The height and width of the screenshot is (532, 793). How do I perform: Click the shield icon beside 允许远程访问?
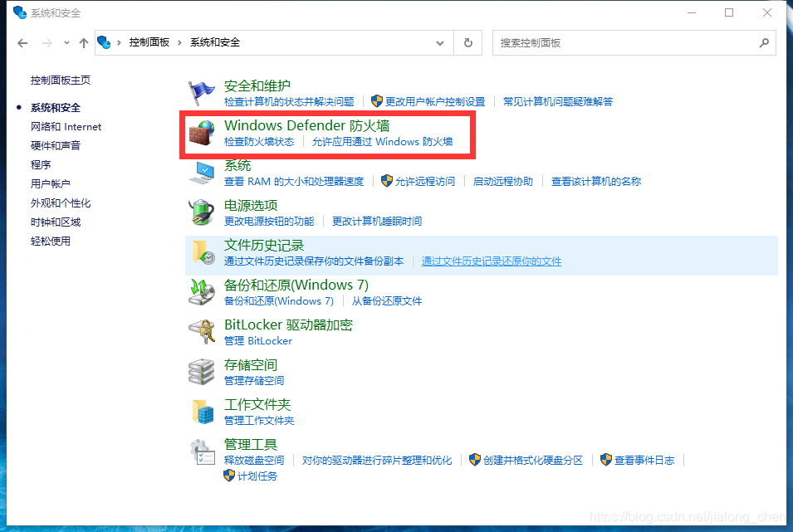(x=387, y=181)
